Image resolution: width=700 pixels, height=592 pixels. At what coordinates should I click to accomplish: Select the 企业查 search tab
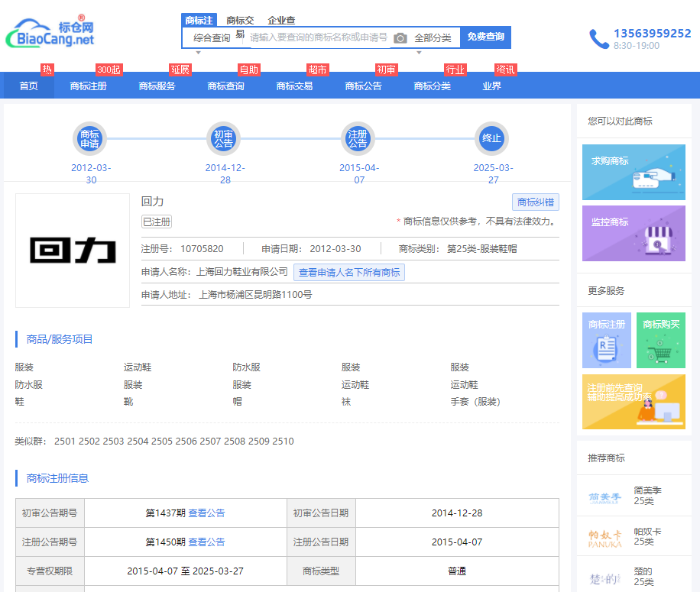(x=281, y=20)
